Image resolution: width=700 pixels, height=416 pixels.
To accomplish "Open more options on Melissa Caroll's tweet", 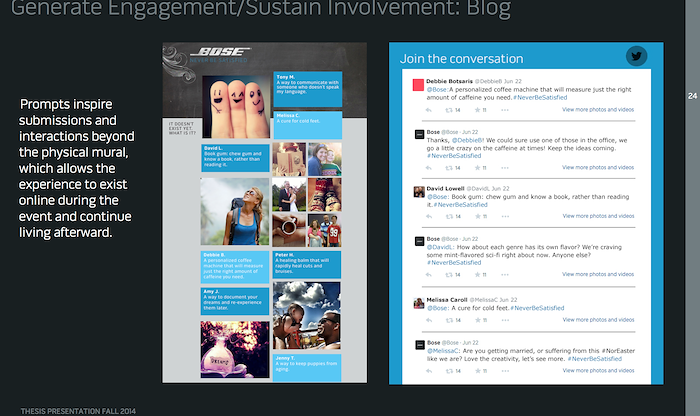I will pyautogui.click(x=505, y=320).
